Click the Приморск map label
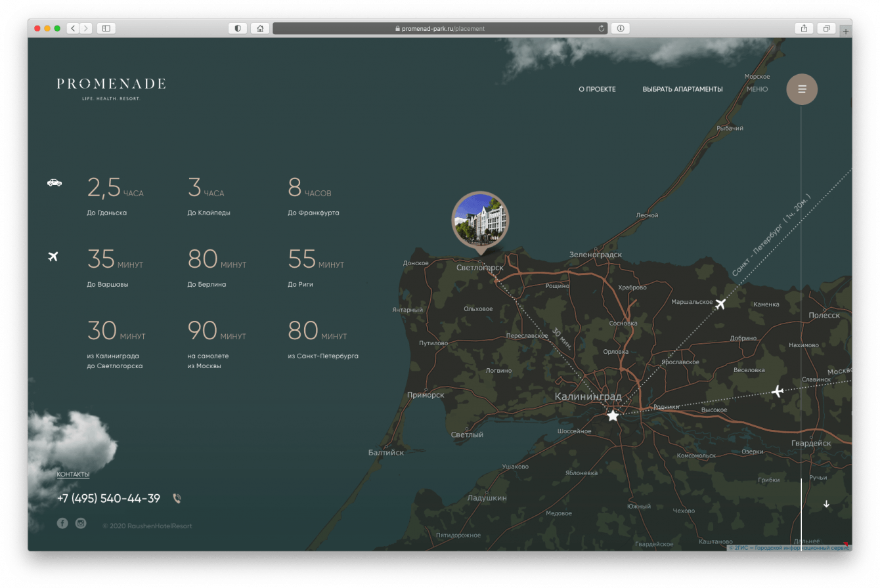 (426, 395)
